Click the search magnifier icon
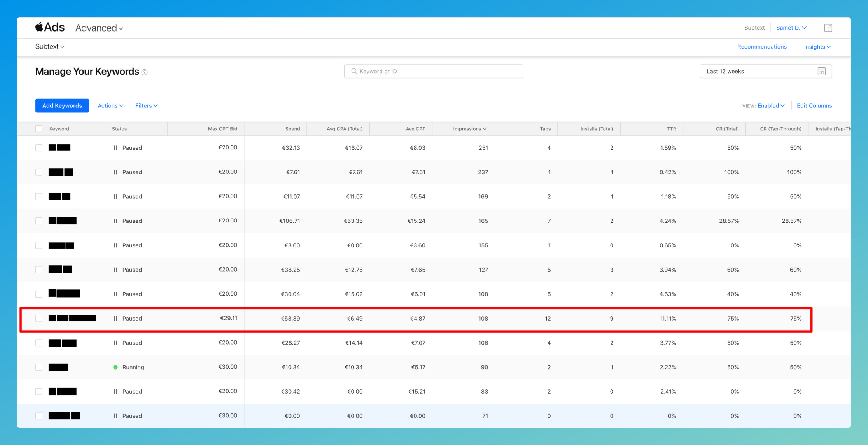868x445 pixels. tap(354, 71)
